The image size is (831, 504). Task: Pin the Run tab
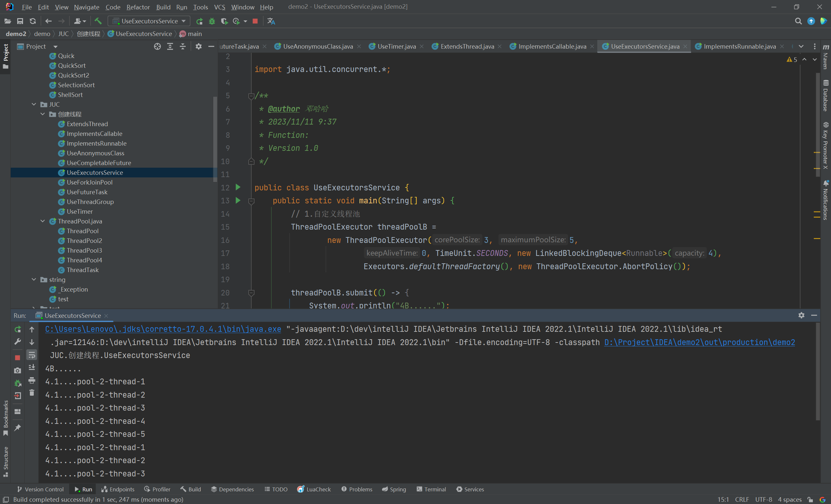[18, 428]
